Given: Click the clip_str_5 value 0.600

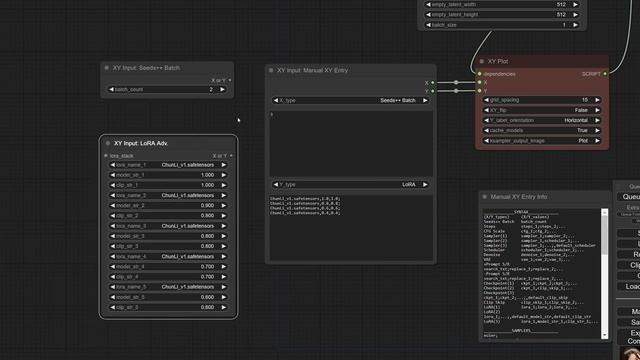Looking at the screenshot, I should click(207, 307).
